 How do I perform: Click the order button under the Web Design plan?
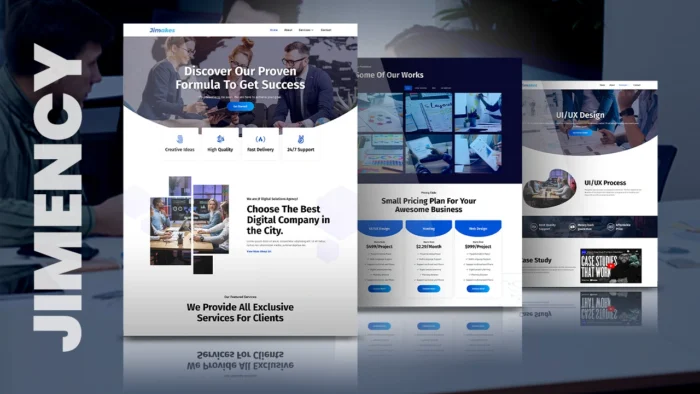478,289
